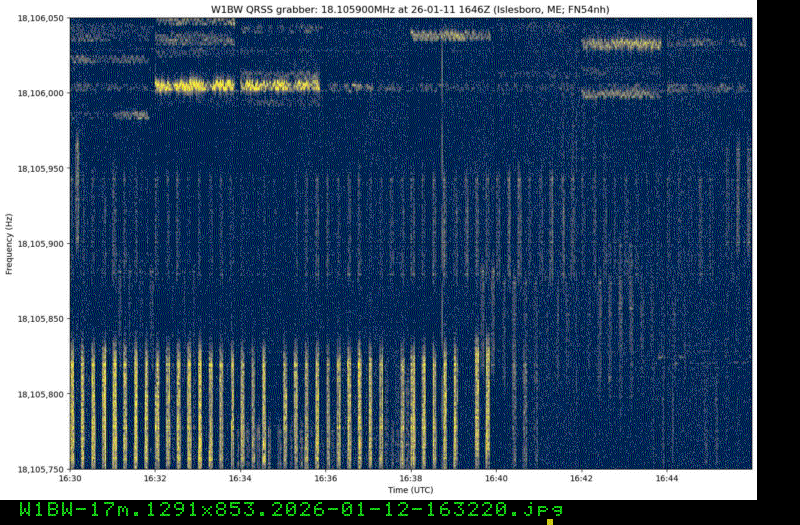This screenshot has height=525, width=800.
Task: Click the W1BW QRSS grabber chart title
Action: pyautogui.click(x=410, y=9)
